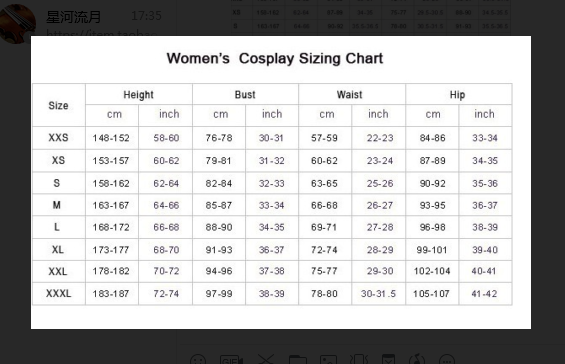Click the XXS size row label

pyautogui.click(x=58, y=138)
